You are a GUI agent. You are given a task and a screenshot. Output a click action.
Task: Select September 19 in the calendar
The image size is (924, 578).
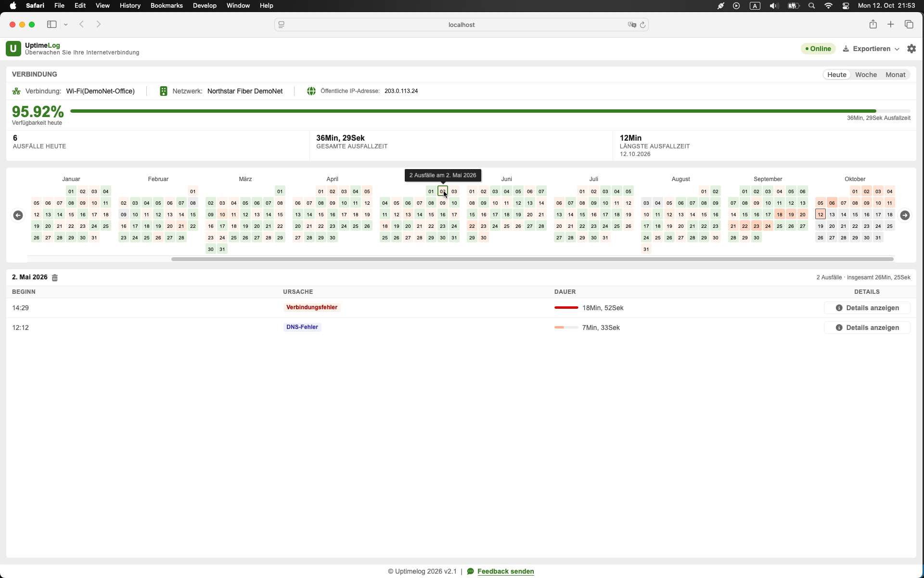point(791,214)
